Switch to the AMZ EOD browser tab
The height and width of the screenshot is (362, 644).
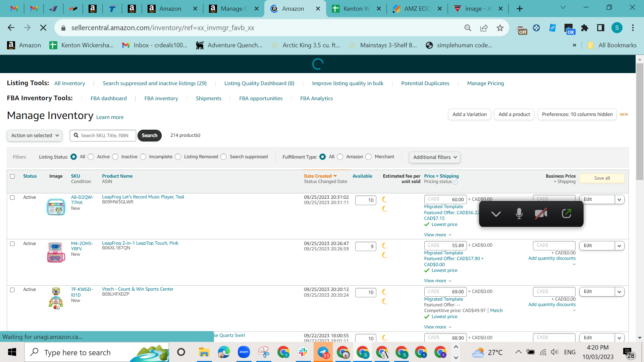click(417, 9)
